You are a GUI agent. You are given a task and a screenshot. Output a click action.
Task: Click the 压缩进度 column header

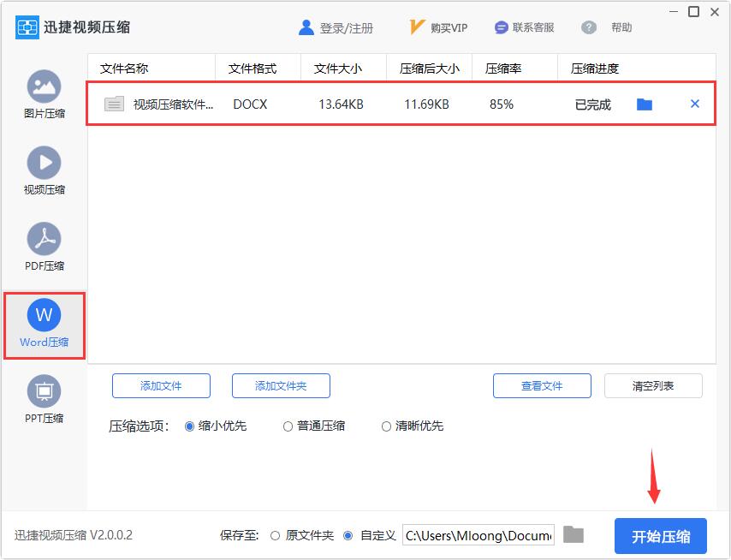[x=595, y=69]
